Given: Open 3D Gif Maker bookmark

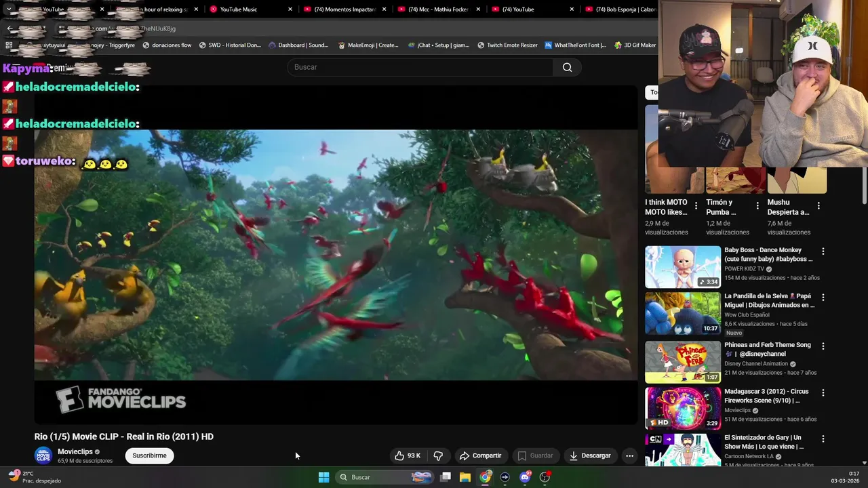Looking at the screenshot, I should pyautogui.click(x=635, y=45).
